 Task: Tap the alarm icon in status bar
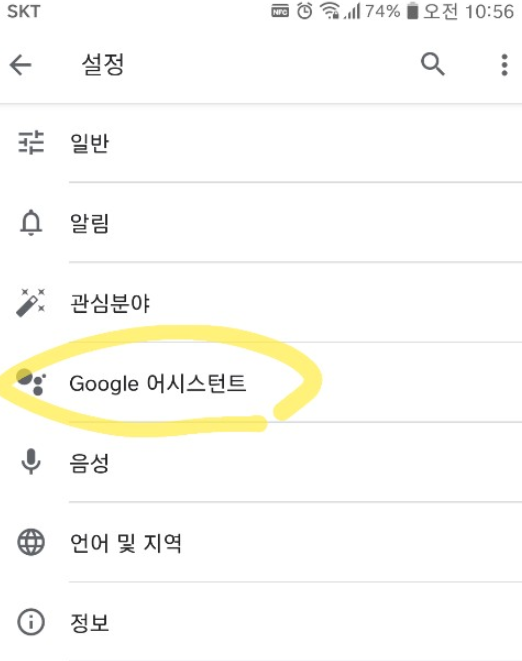tap(304, 11)
